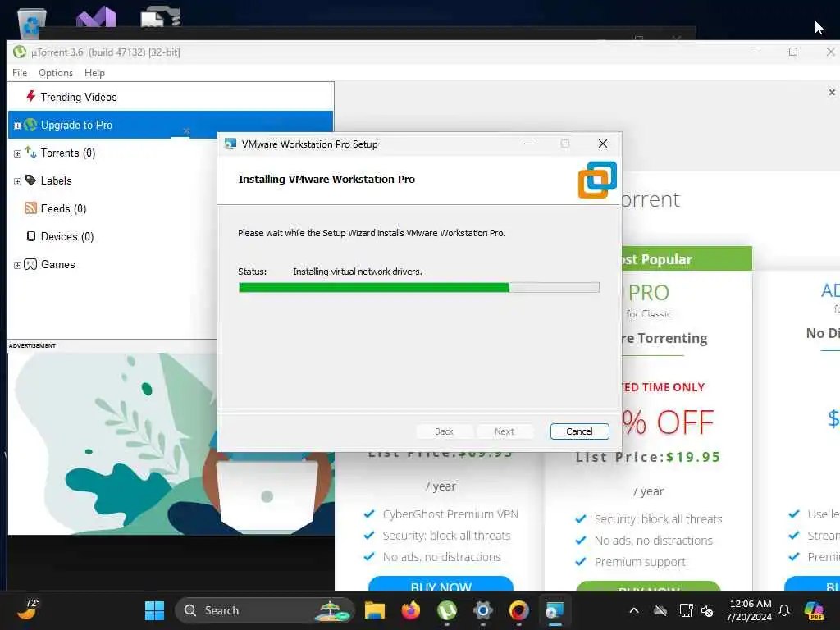Click the VMware logo in setup header
Screen dimensions: 840x630
click(597, 180)
